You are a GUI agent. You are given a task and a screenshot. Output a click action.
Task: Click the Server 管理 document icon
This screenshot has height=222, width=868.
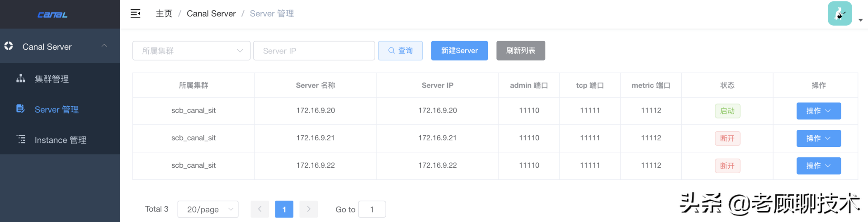(x=20, y=109)
